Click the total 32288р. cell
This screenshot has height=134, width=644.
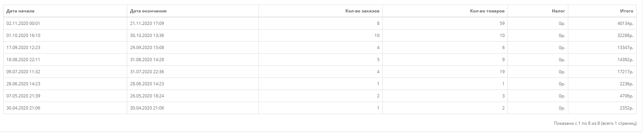(x=602, y=36)
